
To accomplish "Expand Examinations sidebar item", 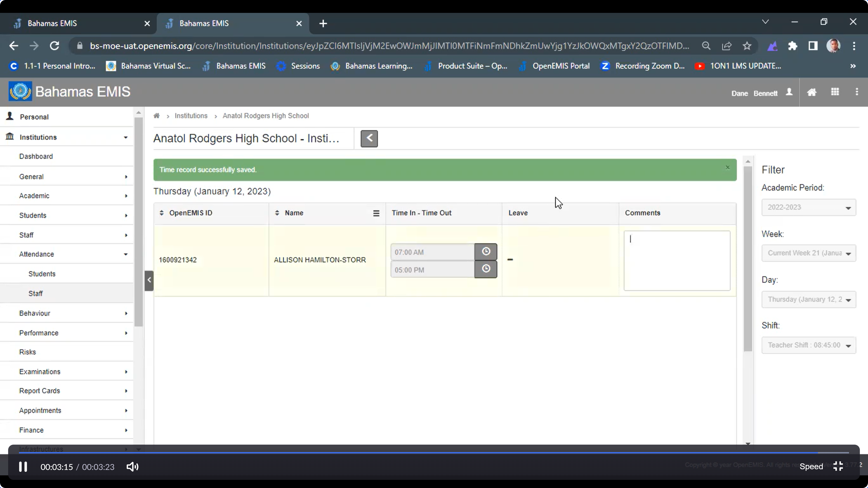I will 67,371.
